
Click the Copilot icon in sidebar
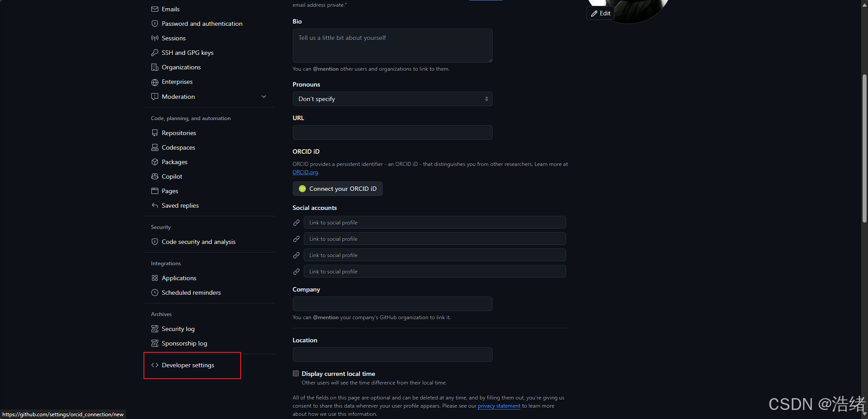coord(155,176)
